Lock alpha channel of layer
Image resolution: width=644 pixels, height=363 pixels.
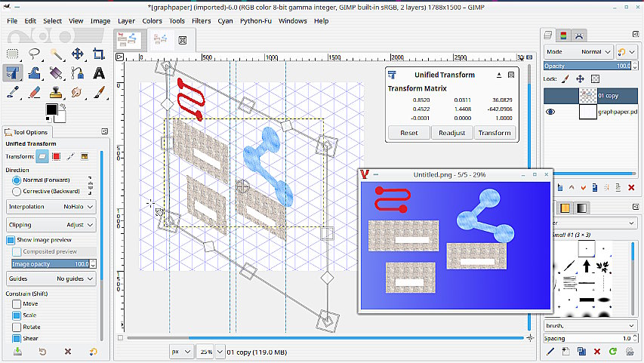595,78
